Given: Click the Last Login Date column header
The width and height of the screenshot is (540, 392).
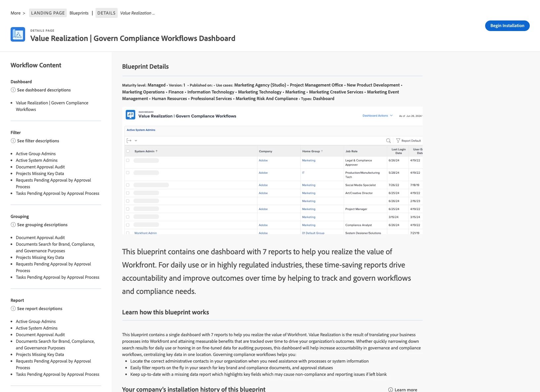Looking at the screenshot, I should pyautogui.click(x=399, y=151).
